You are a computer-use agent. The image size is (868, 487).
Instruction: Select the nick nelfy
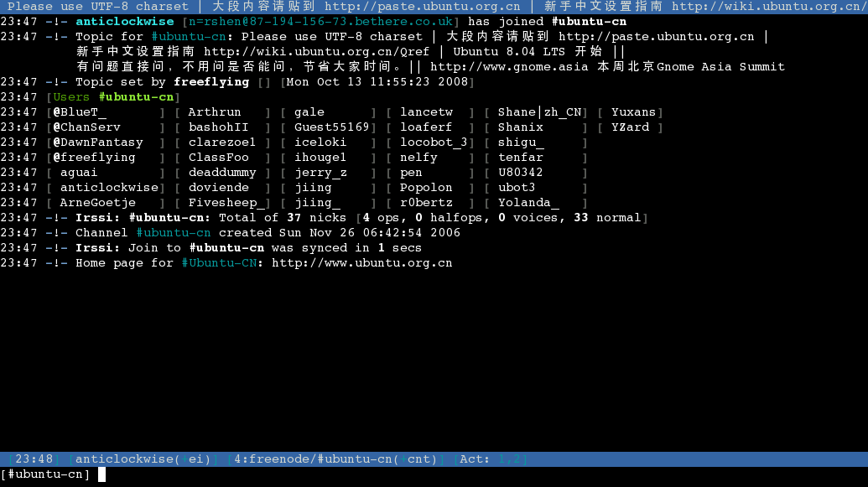tap(418, 158)
